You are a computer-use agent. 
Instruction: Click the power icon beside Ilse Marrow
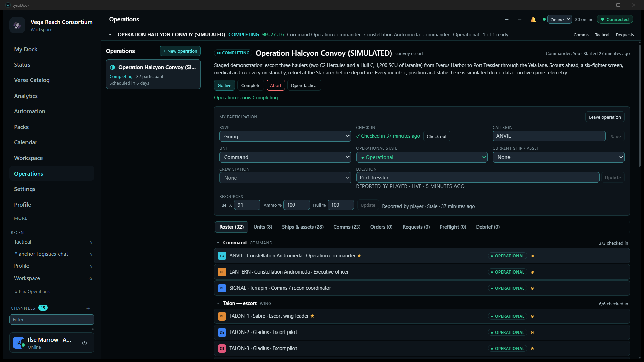(84, 343)
